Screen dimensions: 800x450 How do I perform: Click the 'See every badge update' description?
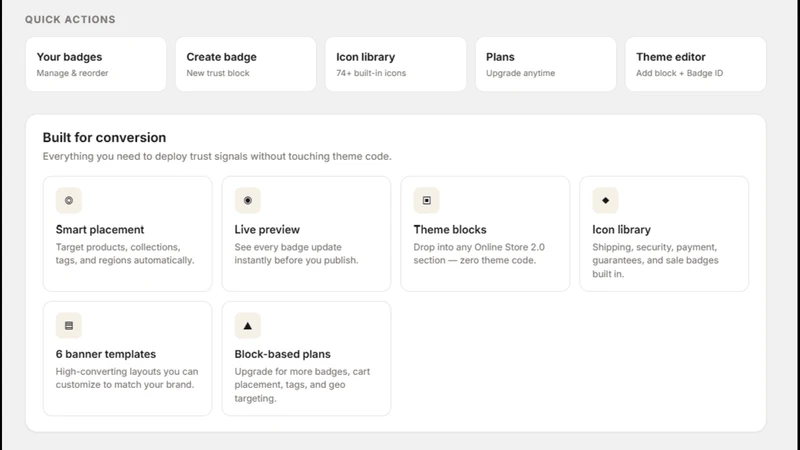(296, 254)
